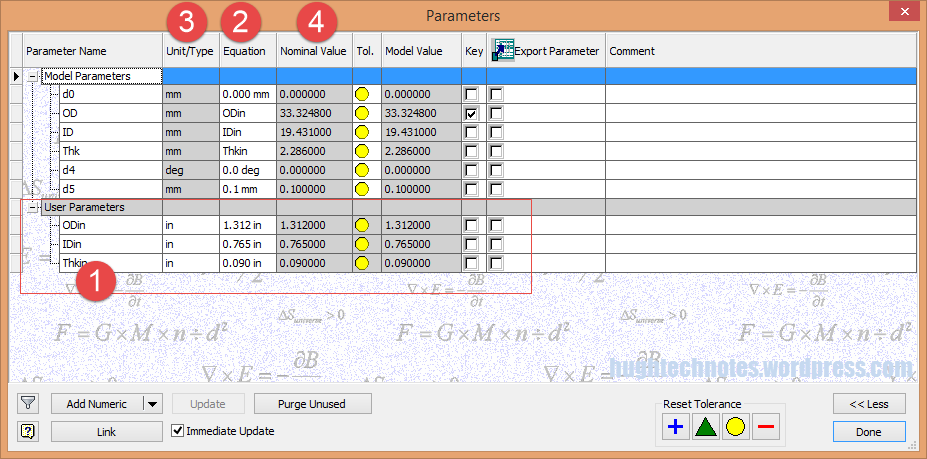
Task: Click the Export Parameter column header icon
Action: point(502,51)
